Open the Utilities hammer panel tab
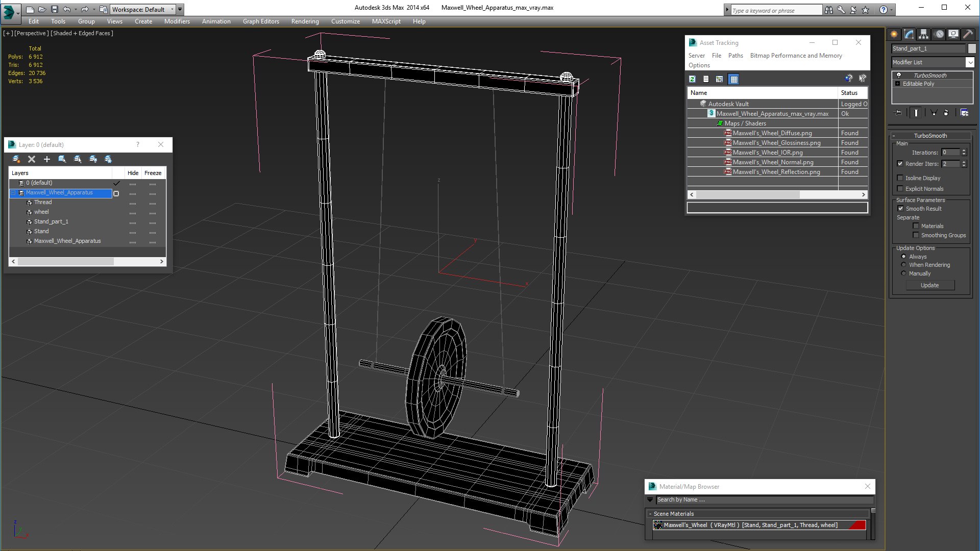Image resolution: width=980 pixels, height=551 pixels. point(968,34)
